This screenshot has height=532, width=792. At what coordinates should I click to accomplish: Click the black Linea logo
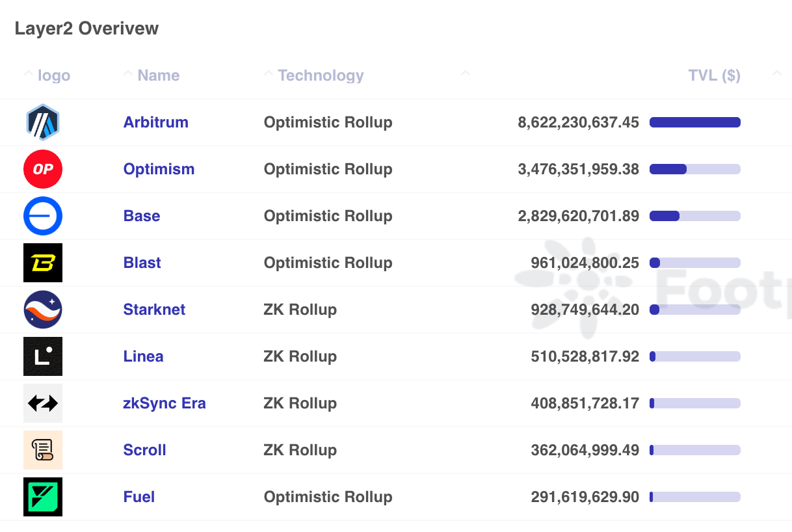(43, 356)
